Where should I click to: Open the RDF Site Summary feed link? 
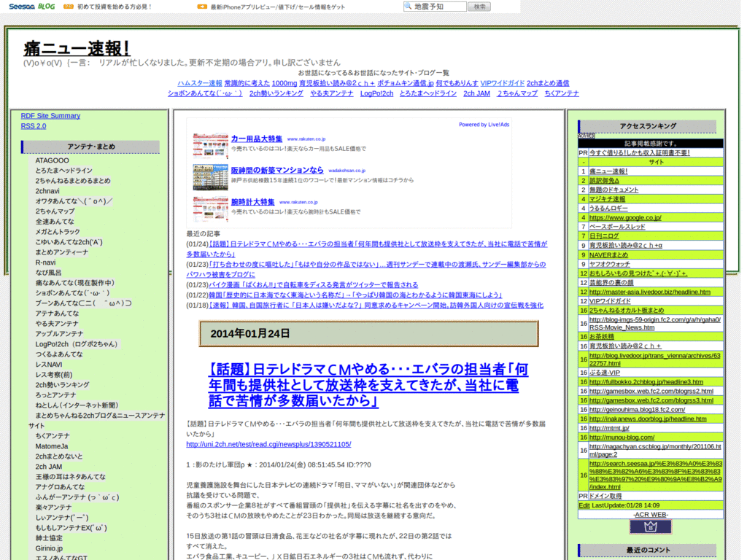click(x=50, y=116)
